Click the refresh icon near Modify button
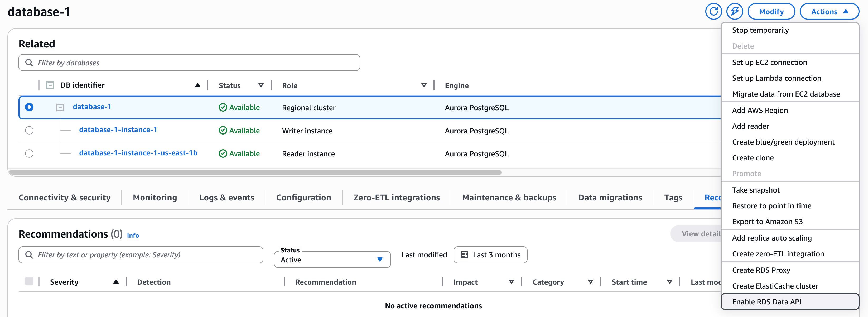Viewport: 868px width, 317px height. click(714, 11)
